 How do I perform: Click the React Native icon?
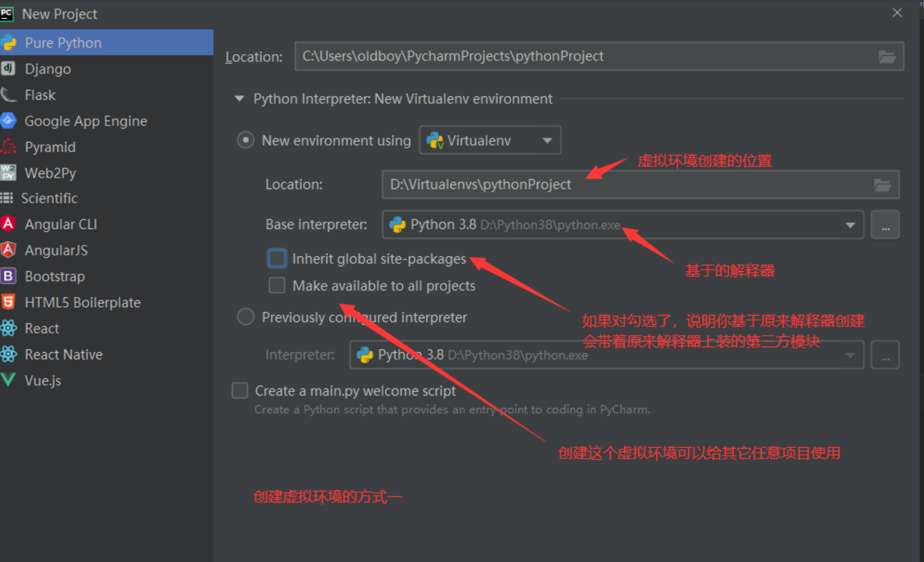tap(8, 354)
